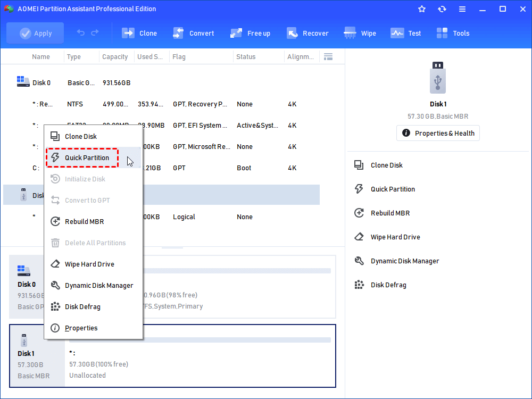The image size is (532, 399).
Task: Choose Properties in context menu
Action: [93, 328]
